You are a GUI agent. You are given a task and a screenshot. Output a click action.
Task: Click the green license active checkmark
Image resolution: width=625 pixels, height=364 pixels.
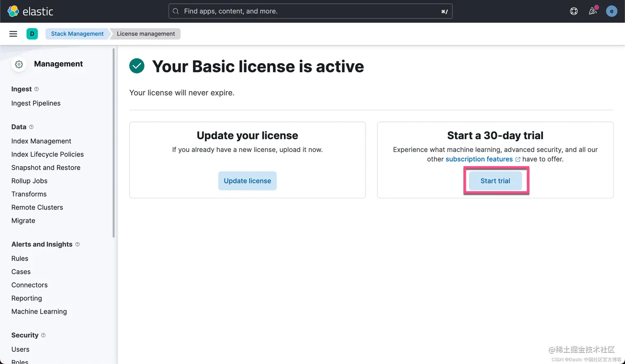pyautogui.click(x=137, y=66)
